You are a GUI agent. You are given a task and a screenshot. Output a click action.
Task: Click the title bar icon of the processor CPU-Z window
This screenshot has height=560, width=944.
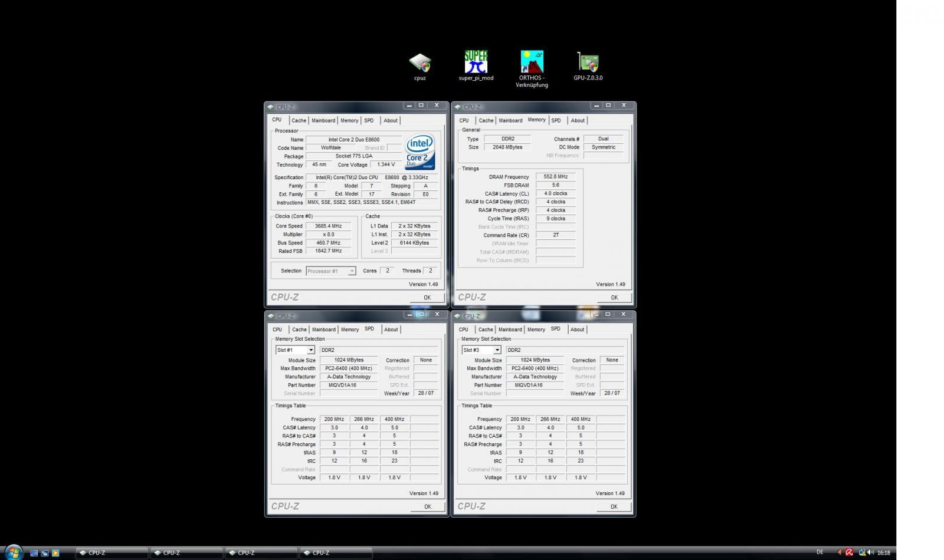tap(271, 107)
